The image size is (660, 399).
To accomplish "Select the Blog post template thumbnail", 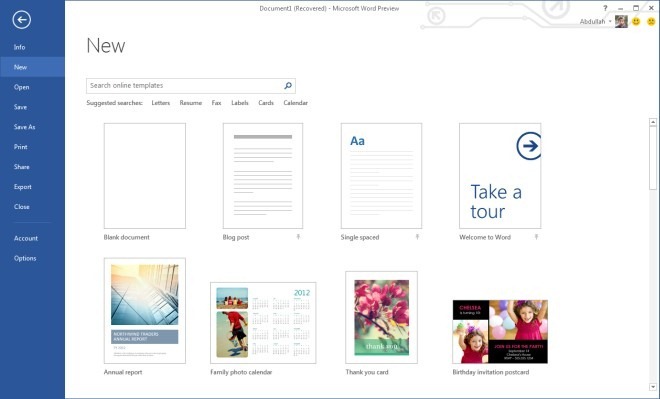I will pos(263,176).
